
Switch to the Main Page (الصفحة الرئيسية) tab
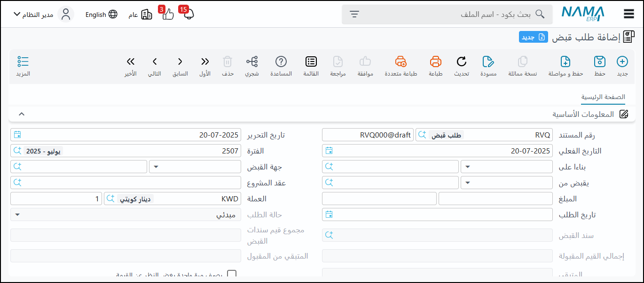coord(603,97)
